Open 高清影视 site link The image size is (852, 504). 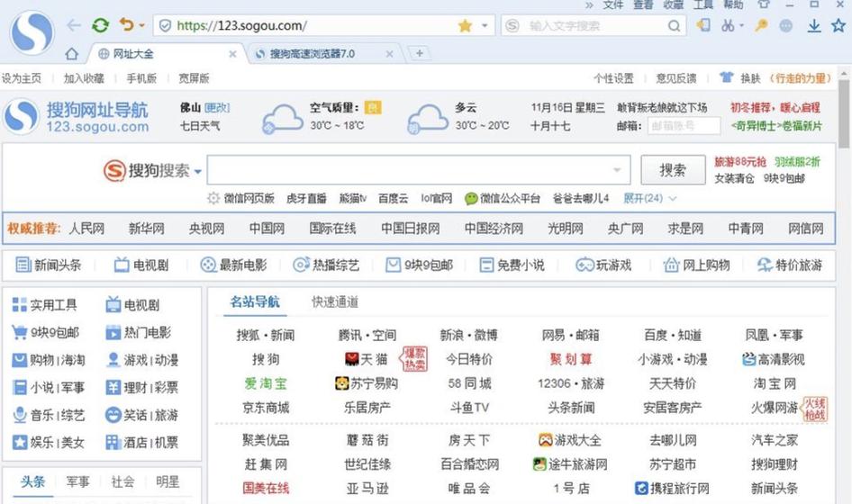pyautogui.click(x=774, y=359)
